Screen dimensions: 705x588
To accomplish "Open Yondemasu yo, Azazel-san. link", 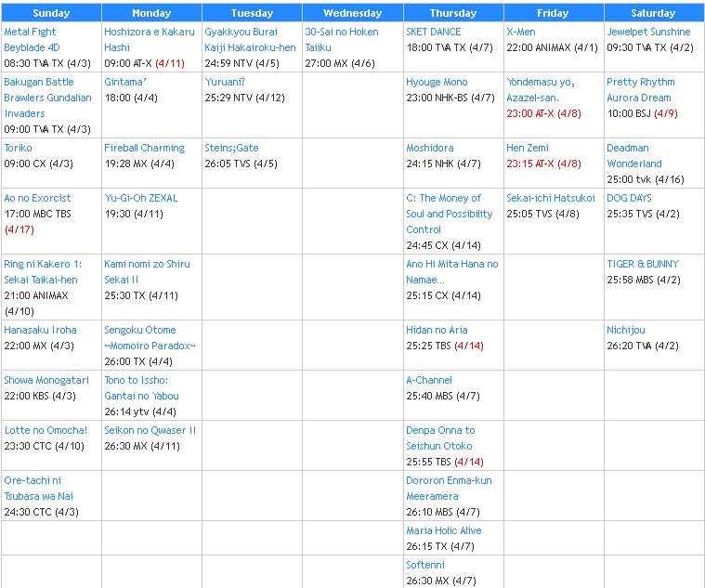I will coord(541,90).
